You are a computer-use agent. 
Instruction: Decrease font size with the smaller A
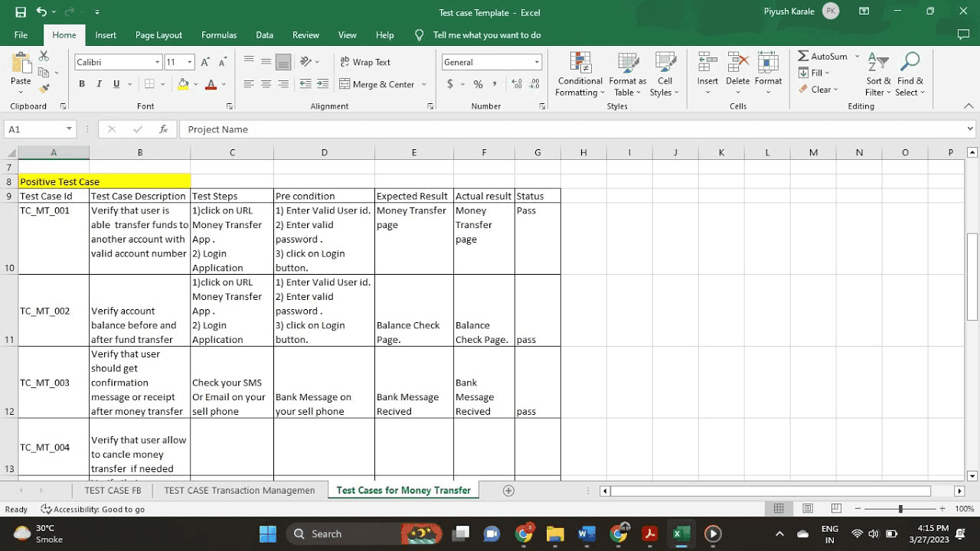click(x=222, y=62)
